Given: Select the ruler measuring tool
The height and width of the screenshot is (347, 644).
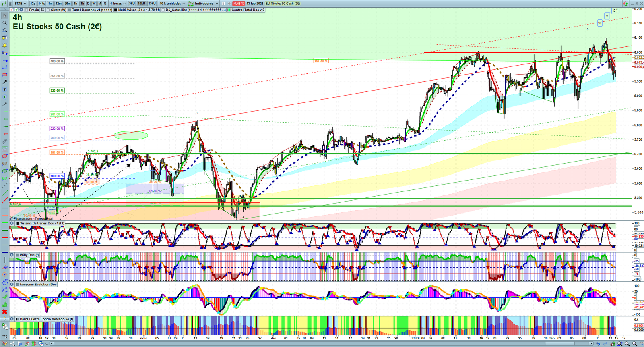Looking at the screenshot, I should pos(4,141).
